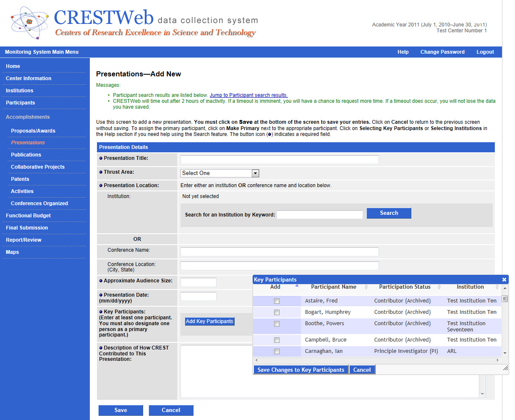Sort Participation Status column arrows

tap(439, 287)
